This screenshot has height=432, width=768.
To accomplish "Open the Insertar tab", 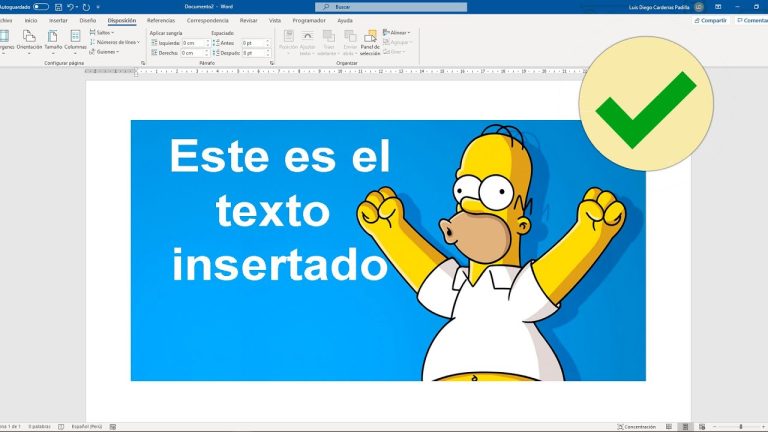I will tap(58, 21).
